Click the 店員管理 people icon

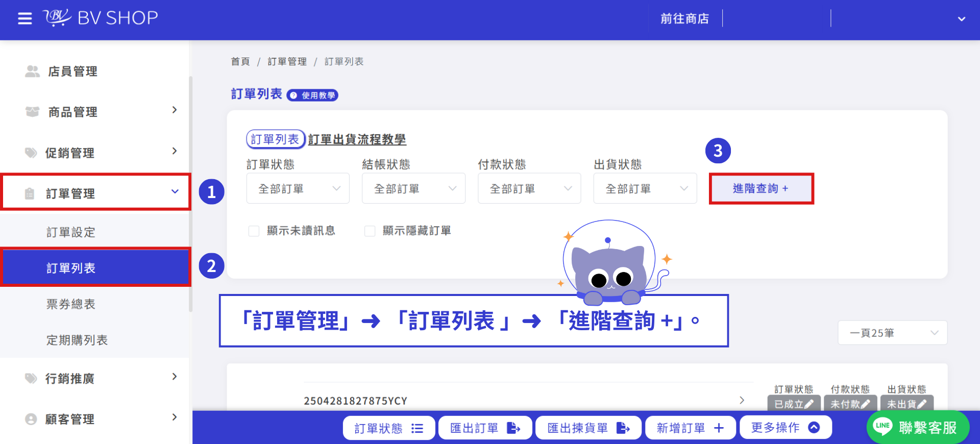[x=32, y=71]
